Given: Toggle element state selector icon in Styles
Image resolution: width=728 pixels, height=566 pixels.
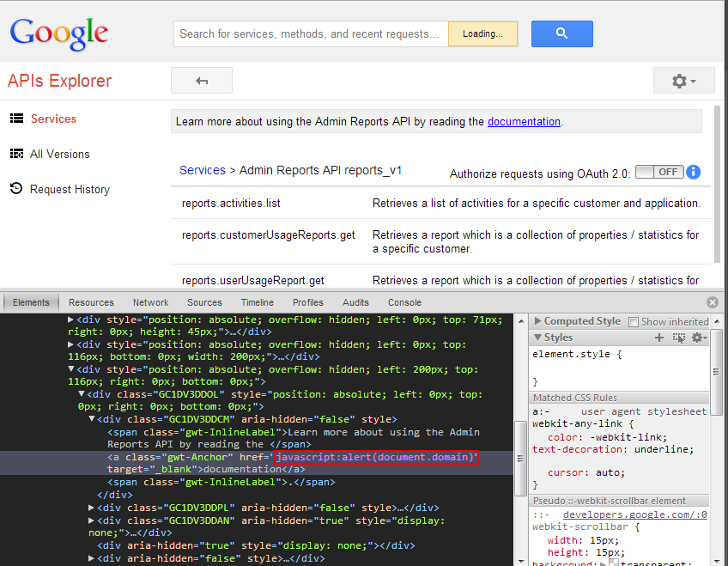Looking at the screenshot, I should coord(678,338).
